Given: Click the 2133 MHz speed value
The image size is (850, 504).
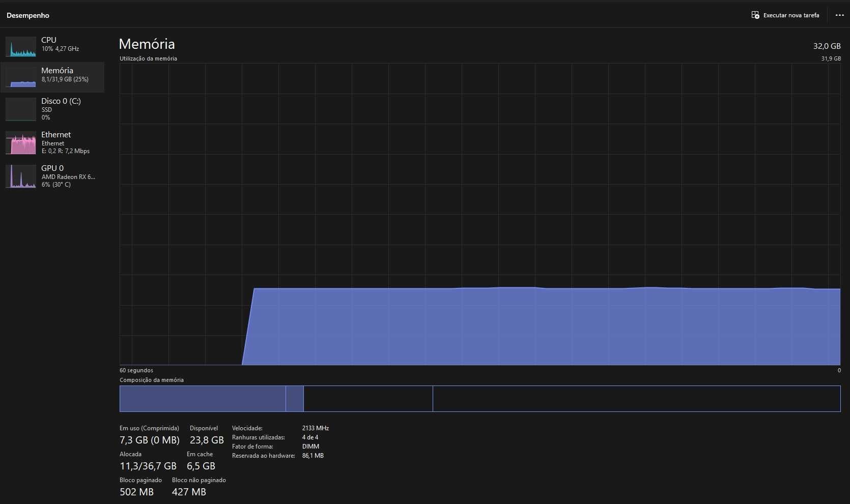Looking at the screenshot, I should click(x=316, y=428).
